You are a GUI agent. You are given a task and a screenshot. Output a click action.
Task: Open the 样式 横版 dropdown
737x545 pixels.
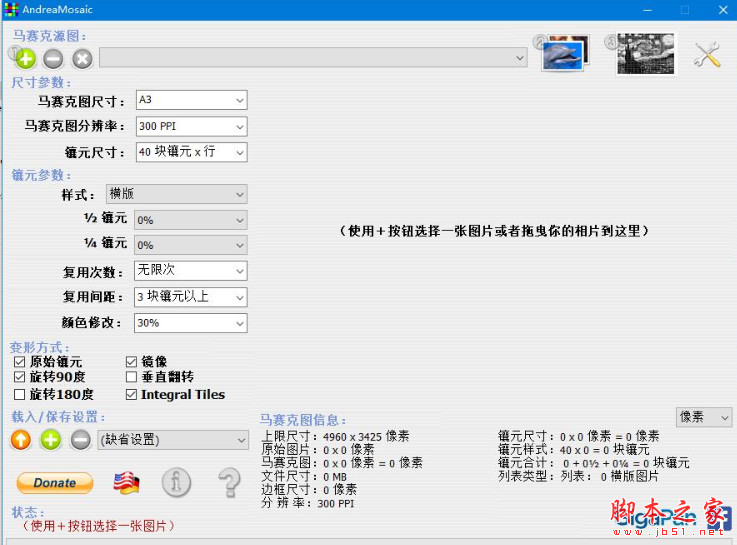click(x=176, y=194)
